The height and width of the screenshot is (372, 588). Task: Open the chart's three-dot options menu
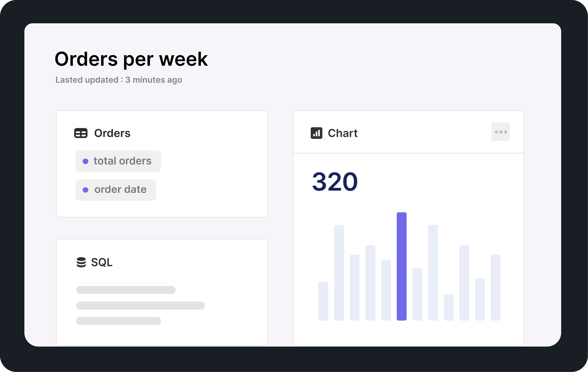click(x=500, y=132)
